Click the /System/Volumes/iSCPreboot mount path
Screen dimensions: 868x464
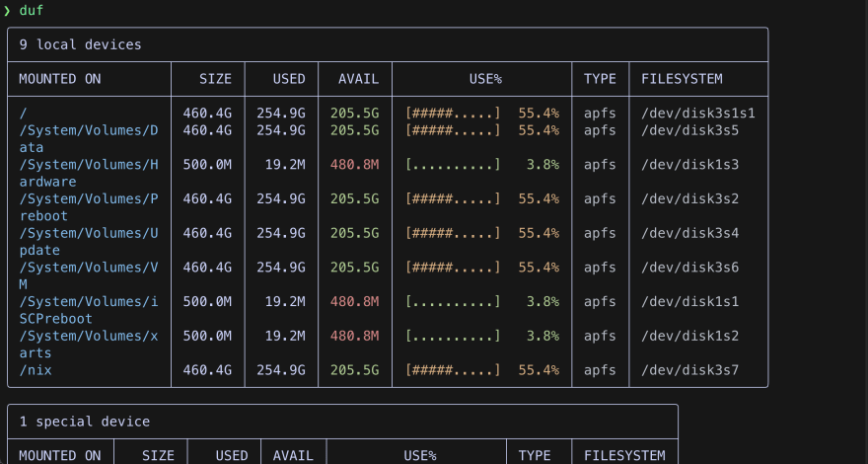(x=89, y=310)
